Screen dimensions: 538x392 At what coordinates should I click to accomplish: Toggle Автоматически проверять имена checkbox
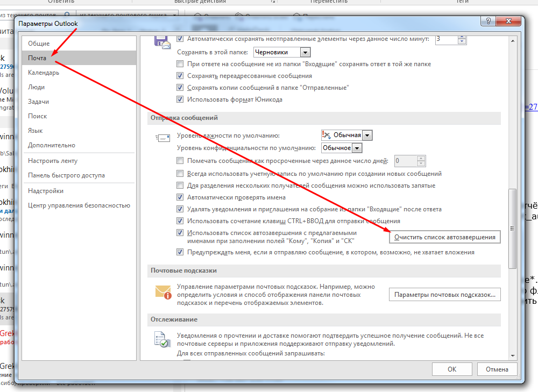tap(180, 197)
